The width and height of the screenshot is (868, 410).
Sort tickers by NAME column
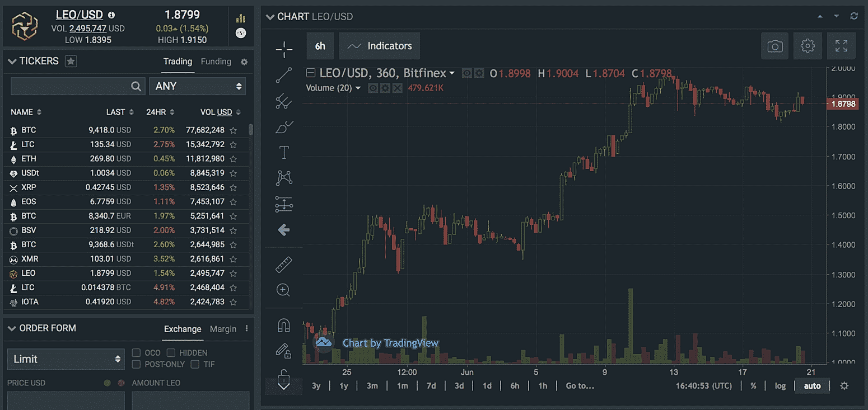tap(26, 112)
